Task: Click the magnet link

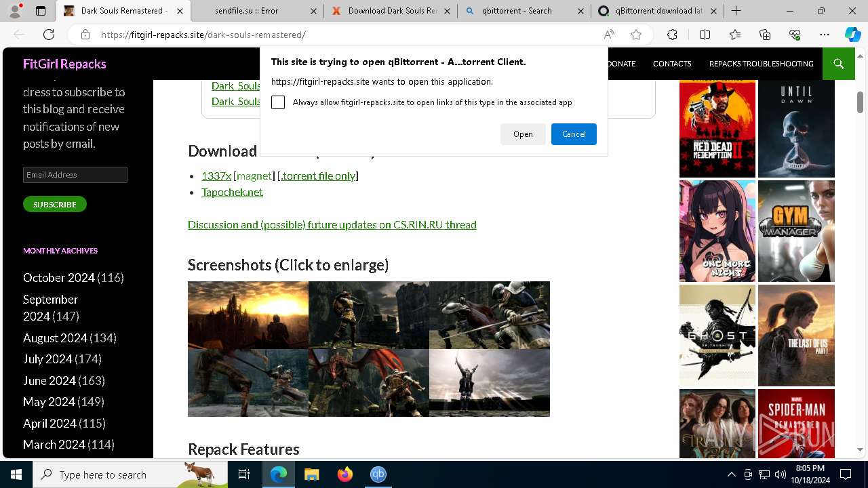Action: [x=254, y=176]
